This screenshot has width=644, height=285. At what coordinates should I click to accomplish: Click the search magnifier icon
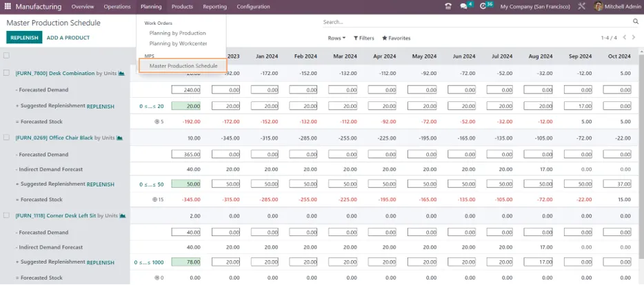[636, 22]
